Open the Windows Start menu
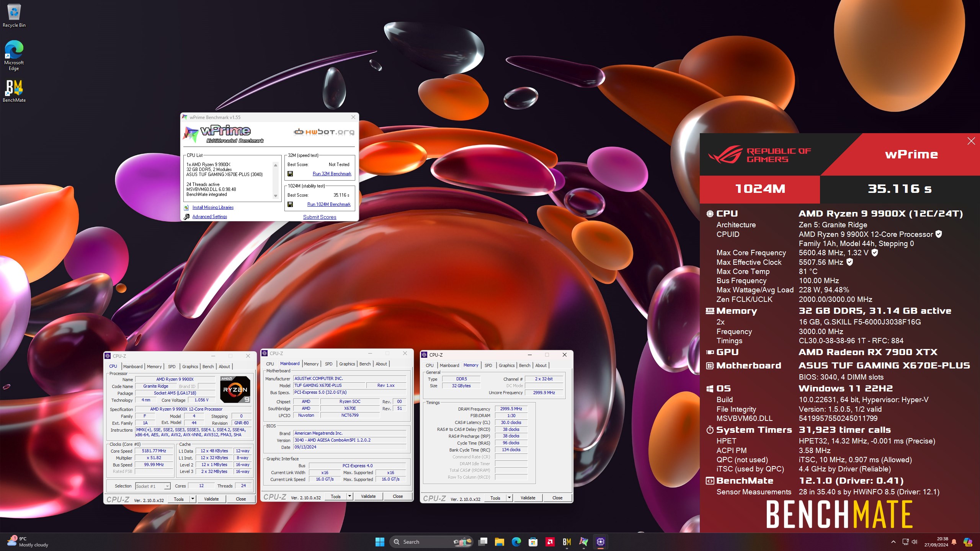980x551 pixels. pyautogui.click(x=380, y=542)
